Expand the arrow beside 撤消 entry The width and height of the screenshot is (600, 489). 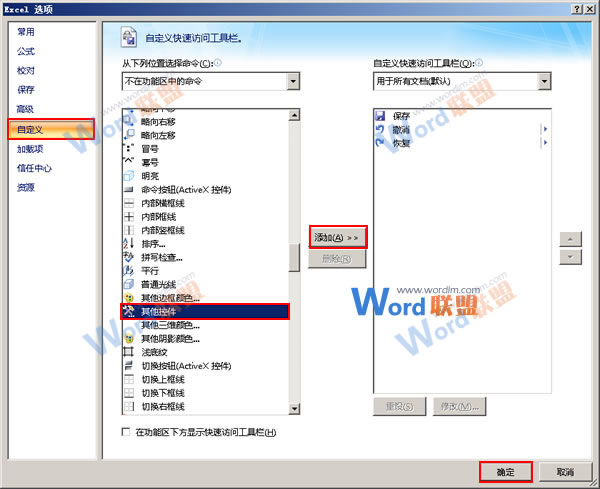(x=545, y=129)
